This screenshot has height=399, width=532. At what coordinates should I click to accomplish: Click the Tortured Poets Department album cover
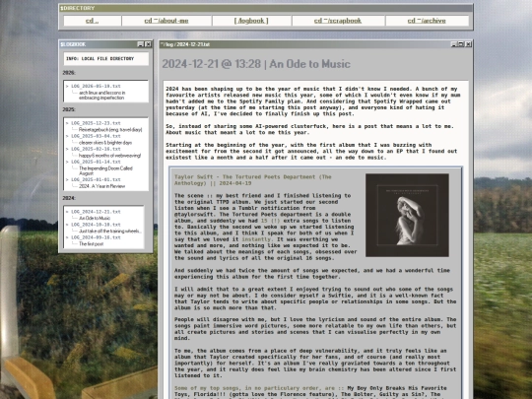[407, 215]
